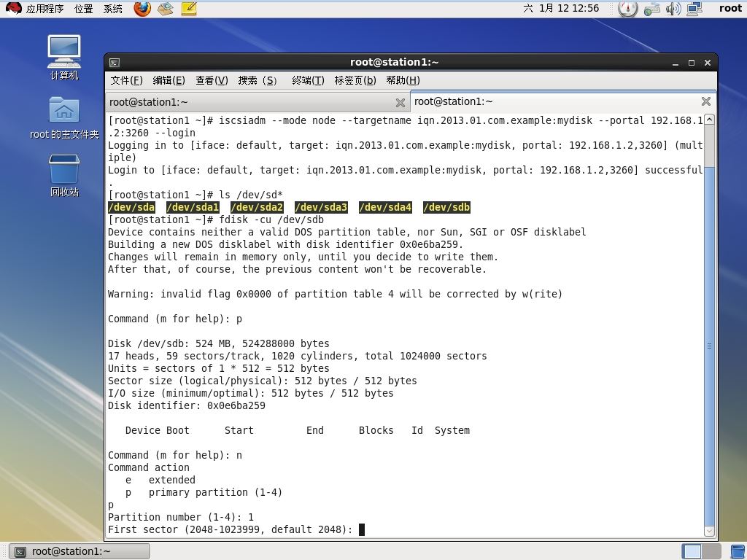Open the Computer desktop icon

pyautogui.click(x=64, y=57)
